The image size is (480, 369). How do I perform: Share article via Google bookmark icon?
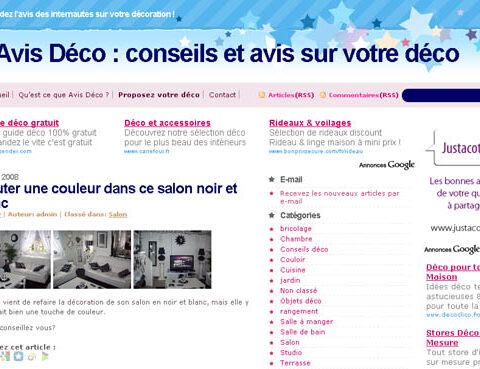pyautogui.click(x=5, y=356)
